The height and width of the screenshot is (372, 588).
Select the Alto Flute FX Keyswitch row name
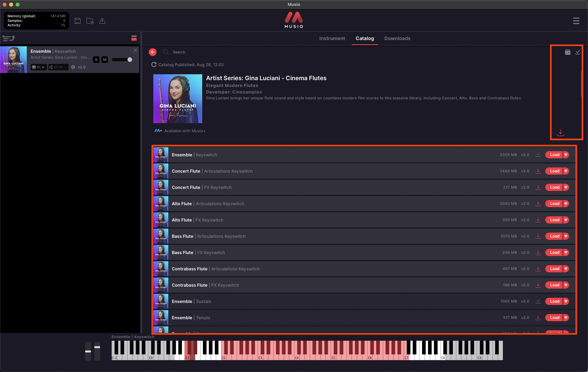[x=198, y=220]
